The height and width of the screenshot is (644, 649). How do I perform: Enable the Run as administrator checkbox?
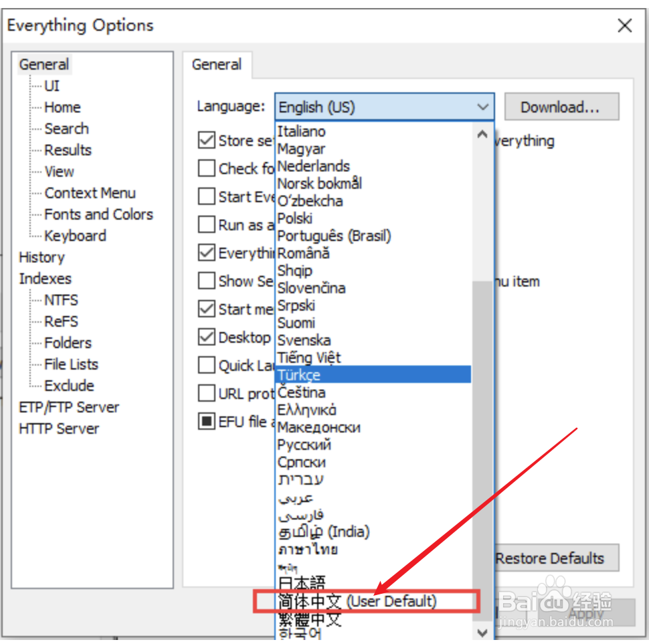tap(206, 224)
